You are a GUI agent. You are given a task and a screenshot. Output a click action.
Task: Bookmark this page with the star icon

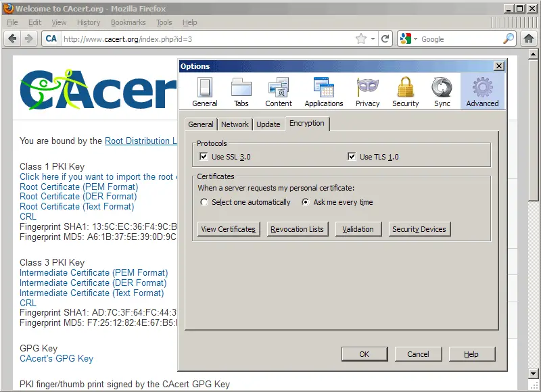pos(361,39)
